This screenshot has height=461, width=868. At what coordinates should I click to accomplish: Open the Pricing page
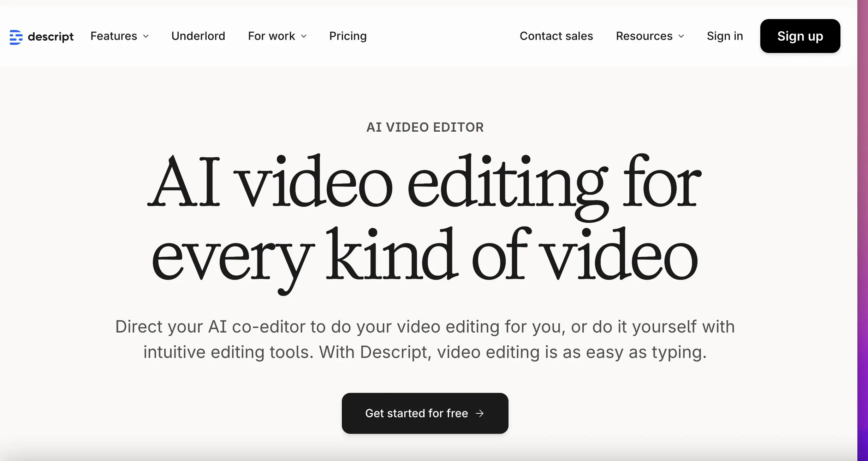pos(348,36)
